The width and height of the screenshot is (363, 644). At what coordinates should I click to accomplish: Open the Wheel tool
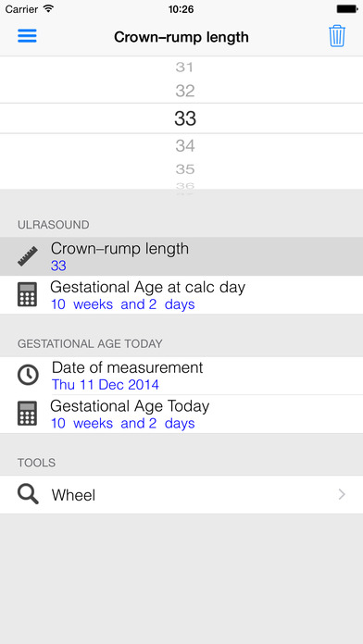click(181, 494)
